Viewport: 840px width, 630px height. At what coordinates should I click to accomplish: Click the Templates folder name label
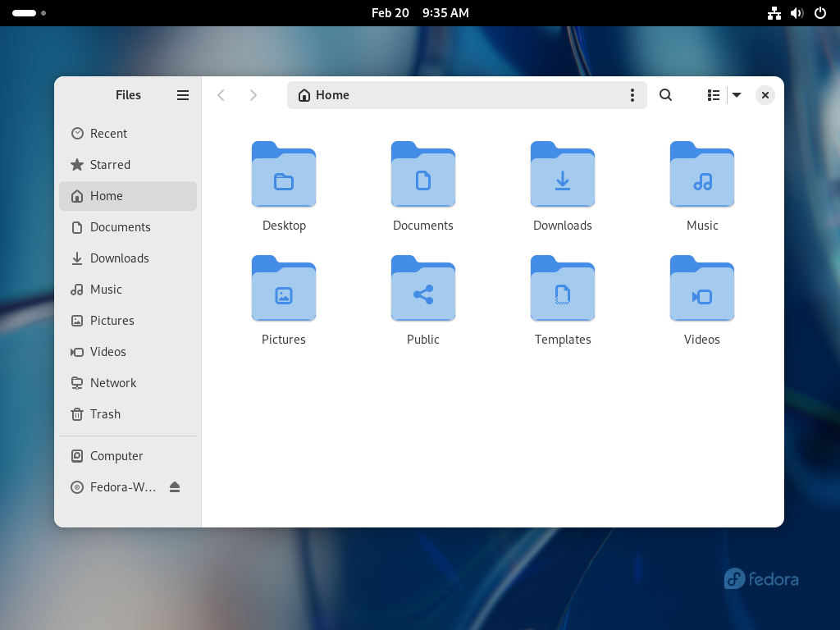click(563, 340)
